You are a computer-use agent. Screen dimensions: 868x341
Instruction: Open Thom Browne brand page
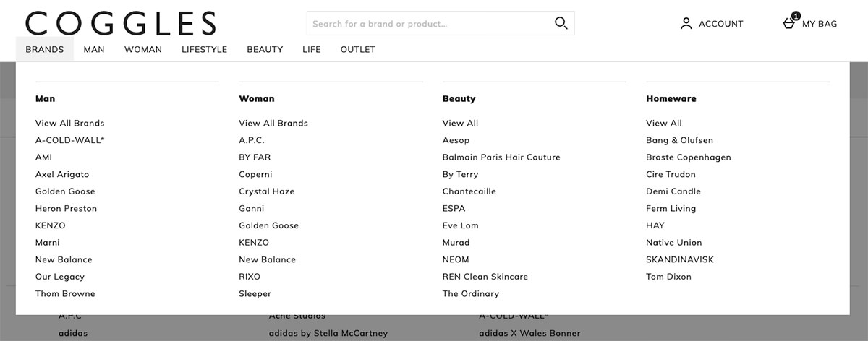pyautogui.click(x=65, y=294)
